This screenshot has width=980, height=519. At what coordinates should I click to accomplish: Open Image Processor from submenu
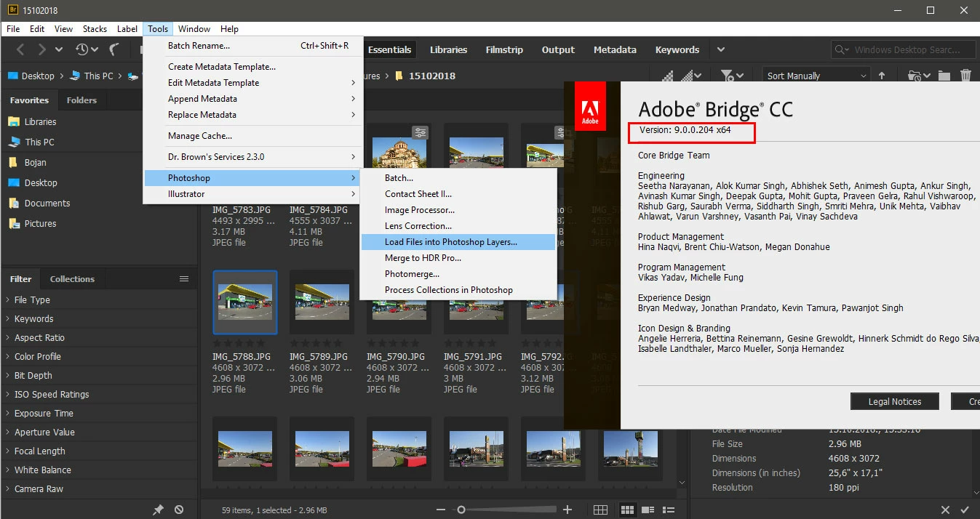458,210
